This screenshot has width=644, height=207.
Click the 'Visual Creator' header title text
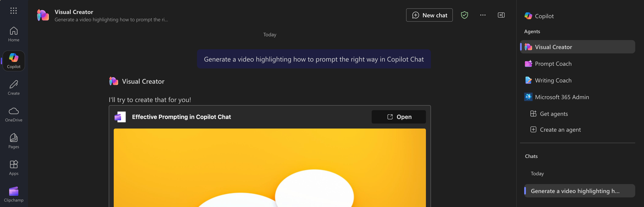(x=74, y=12)
